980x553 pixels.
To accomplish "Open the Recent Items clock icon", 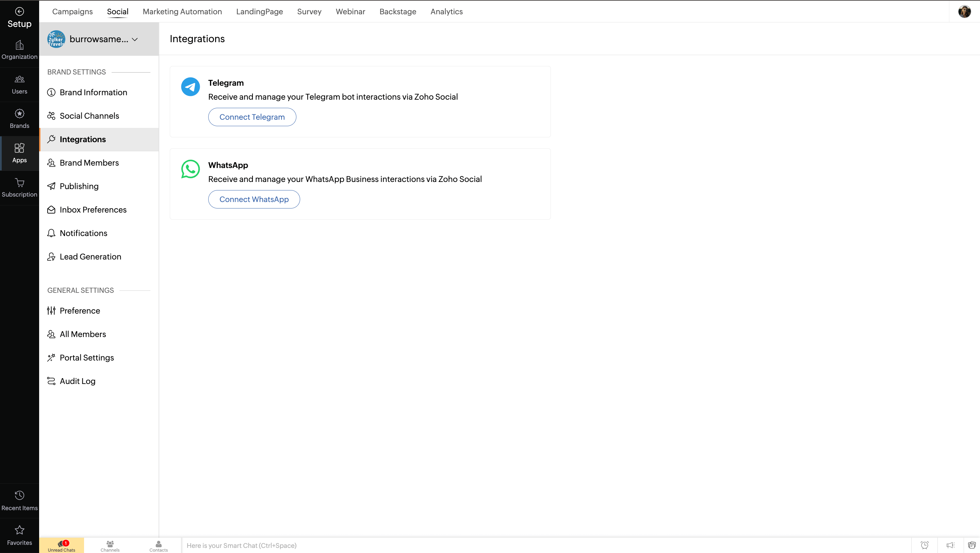I will point(19,495).
